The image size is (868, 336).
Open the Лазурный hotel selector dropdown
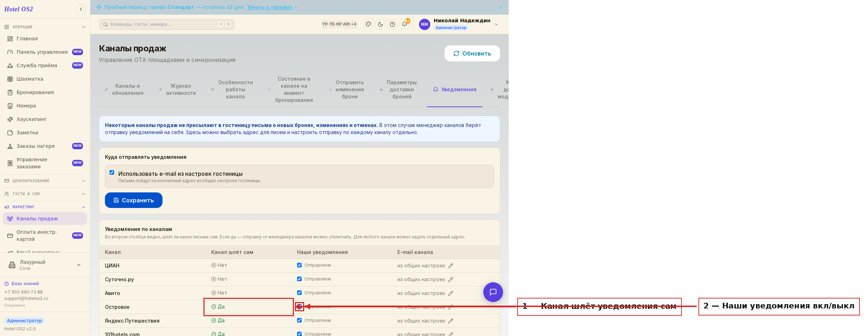coord(45,265)
